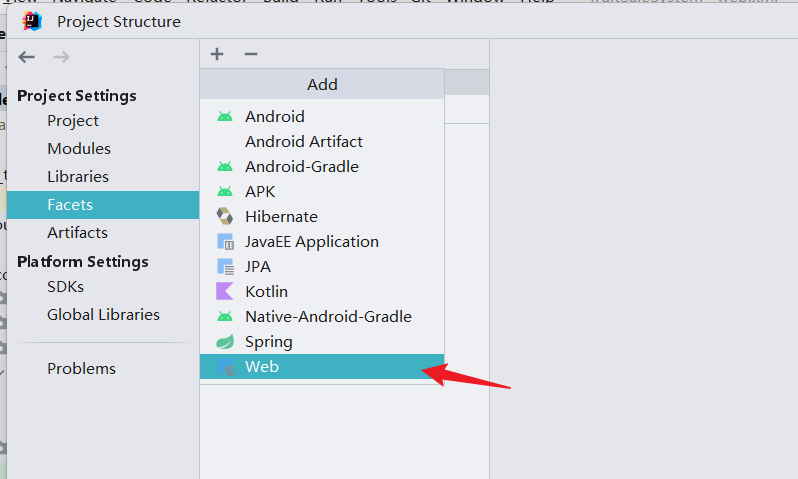
Task: Click the plus Add facet icon
Action: pyautogui.click(x=217, y=54)
